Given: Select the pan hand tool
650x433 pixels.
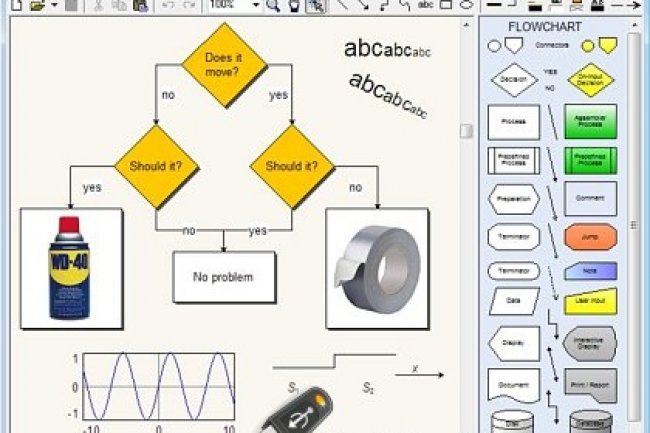Looking at the screenshot, I should 294,6.
